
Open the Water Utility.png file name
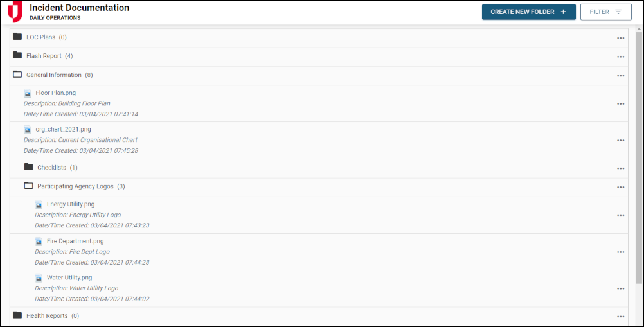coord(69,278)
